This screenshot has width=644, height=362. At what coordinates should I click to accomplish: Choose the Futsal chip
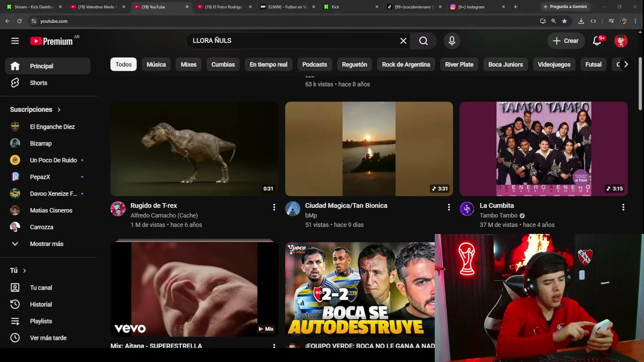click(x=593, y=64)
